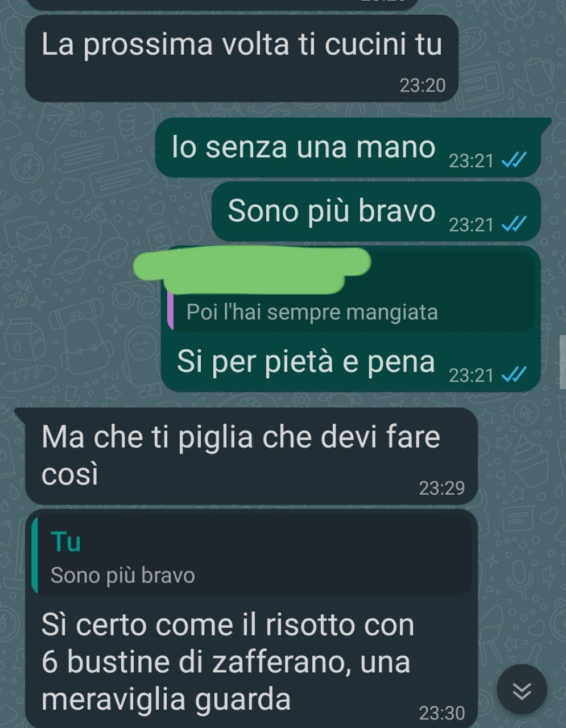The height and width of the screenshot is (728, 566).
Task: Open quoted reply 'Poi l'hai sempre mangiata'
Action: point(350,291)
